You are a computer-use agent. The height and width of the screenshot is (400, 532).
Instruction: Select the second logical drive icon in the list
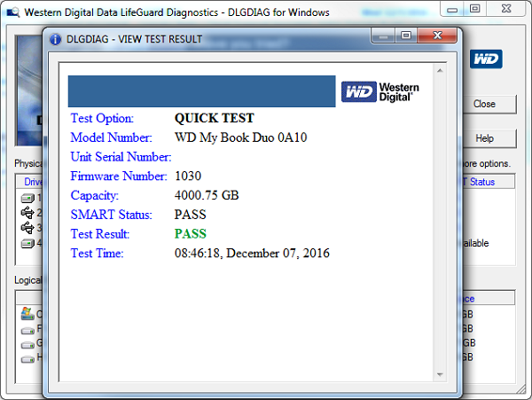[27, 328]
